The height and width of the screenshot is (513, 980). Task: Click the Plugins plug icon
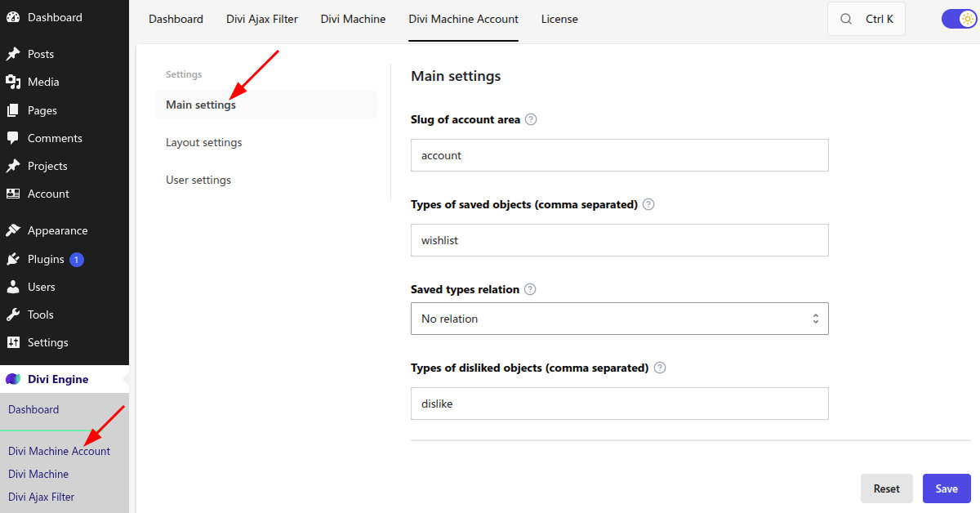pyautogui.click(x=13, y=259)
